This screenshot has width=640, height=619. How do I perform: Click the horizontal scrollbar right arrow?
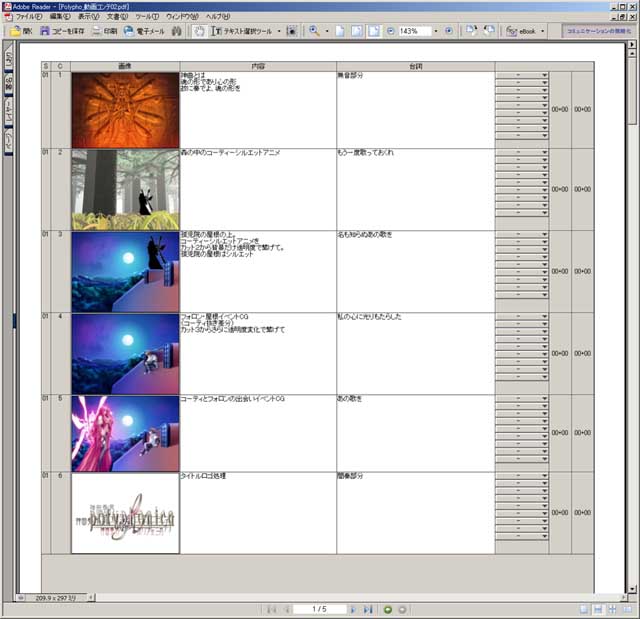[x=623, y=597]
